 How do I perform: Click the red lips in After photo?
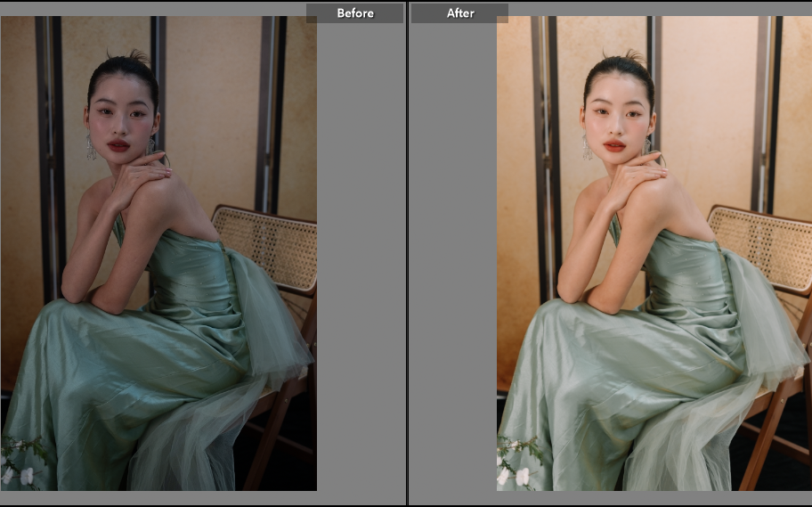614,145
